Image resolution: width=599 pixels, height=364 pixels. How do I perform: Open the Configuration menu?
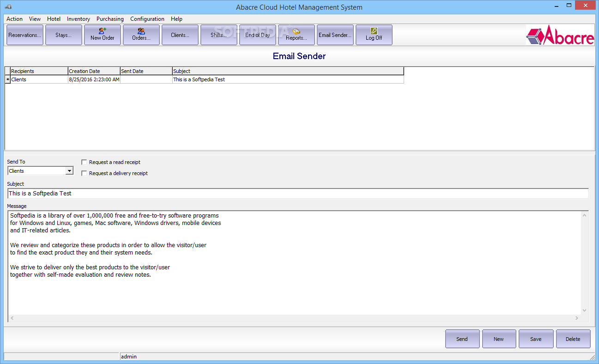coord(147,19)
